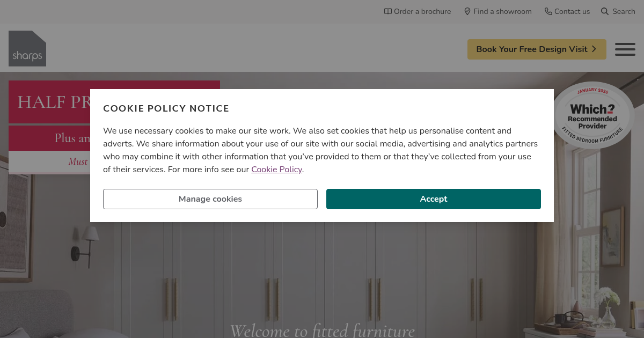Viewport: 644px width, 338px height.
Task: Accept the cookie policy
Action: (433, 199)
